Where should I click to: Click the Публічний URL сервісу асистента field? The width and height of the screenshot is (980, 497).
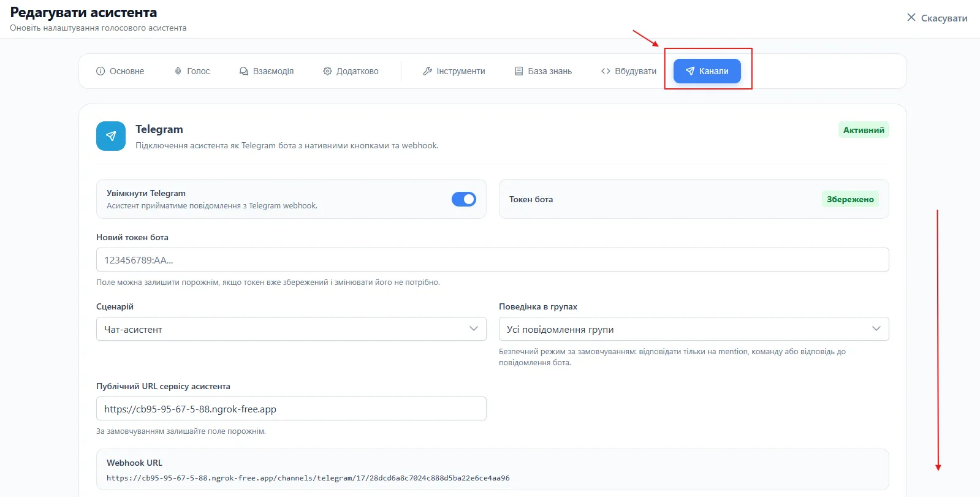click(291, 409)
